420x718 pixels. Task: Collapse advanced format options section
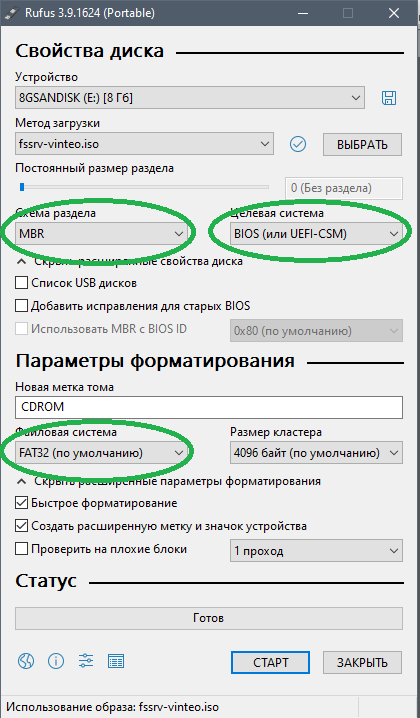[169, 481]
